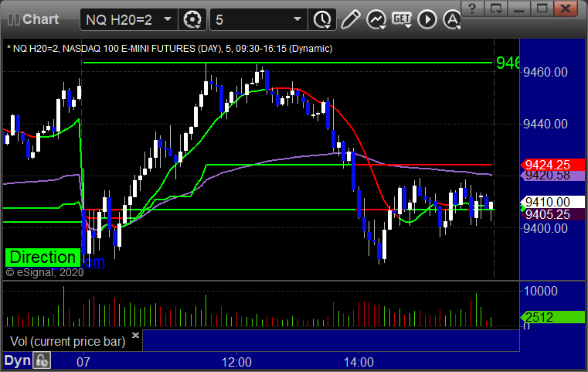Click the NASDAQ 100 E-MINI FUTURES chart title
Viewport: 588px width, 372px height.
[x=169, y=49]
